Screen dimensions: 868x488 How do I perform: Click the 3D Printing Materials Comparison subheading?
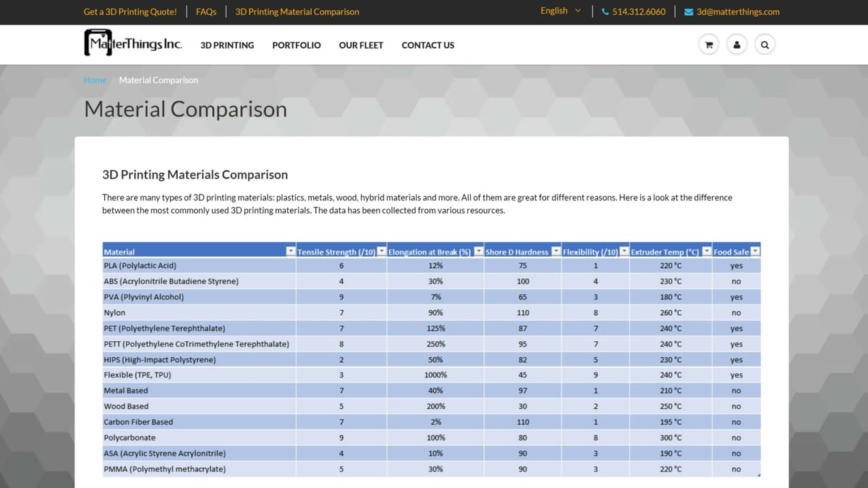[195, 175]
